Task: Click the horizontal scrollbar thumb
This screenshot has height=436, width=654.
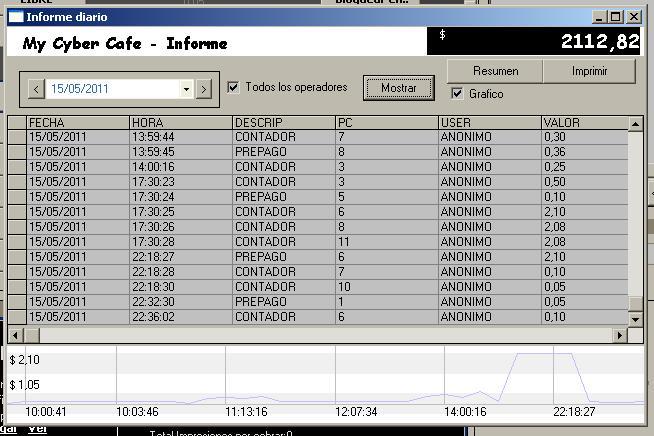Action: [x=32, y=335]
